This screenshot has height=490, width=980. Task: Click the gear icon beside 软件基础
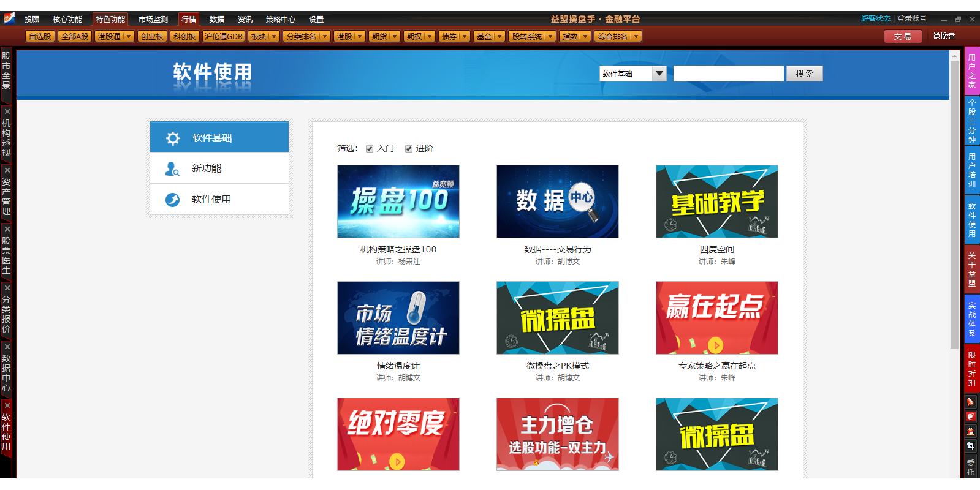click(173, 138)
